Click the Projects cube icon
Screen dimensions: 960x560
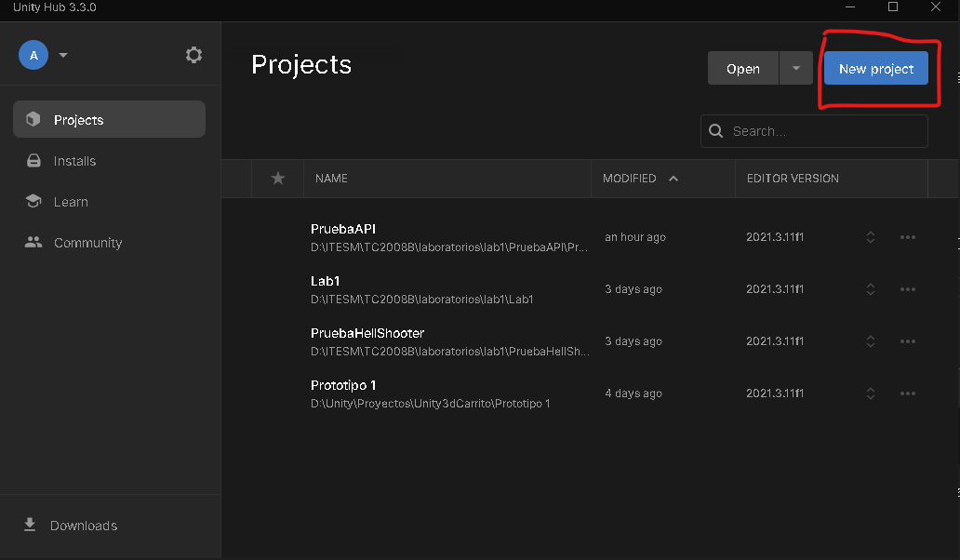tap(33, 119)
